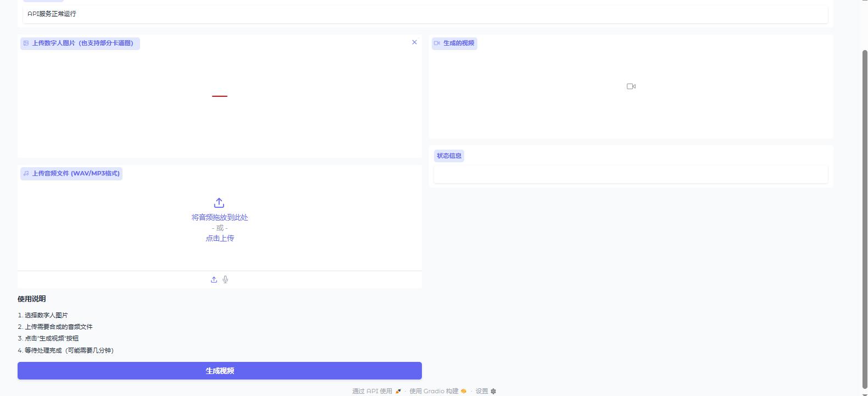
Task: Click the gear icon next to 设置
Action: [493, 391]
